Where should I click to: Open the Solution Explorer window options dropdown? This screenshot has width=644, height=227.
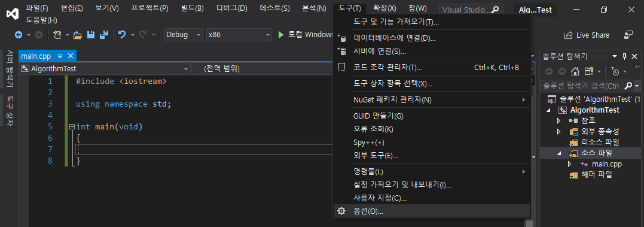click(x=615, y=56)
